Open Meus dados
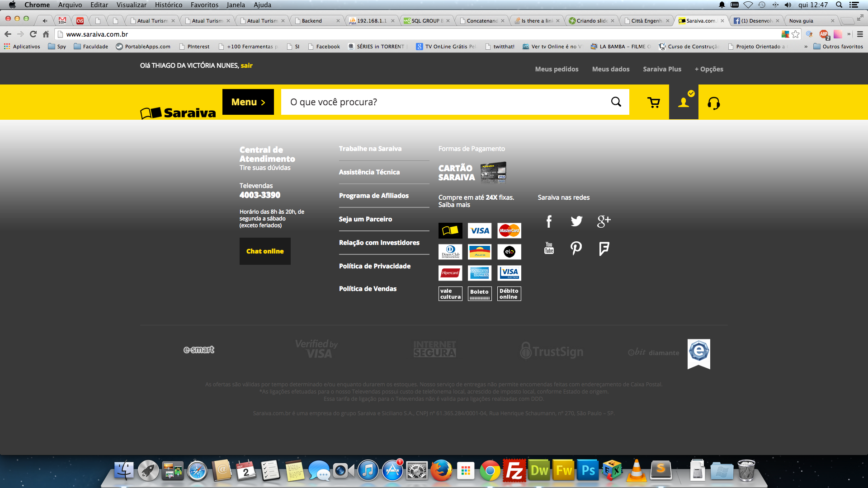The image size is (868, 488). (611, 69)
